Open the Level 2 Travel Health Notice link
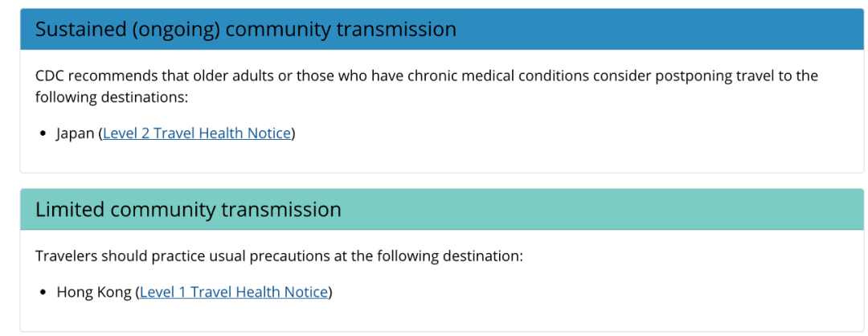868x336 pixels. point(197,133)
